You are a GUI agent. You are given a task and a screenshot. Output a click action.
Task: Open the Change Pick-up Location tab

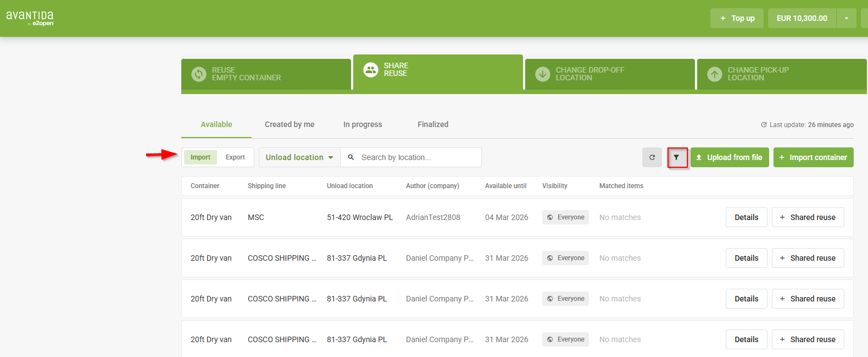click(x=782, y=74)
